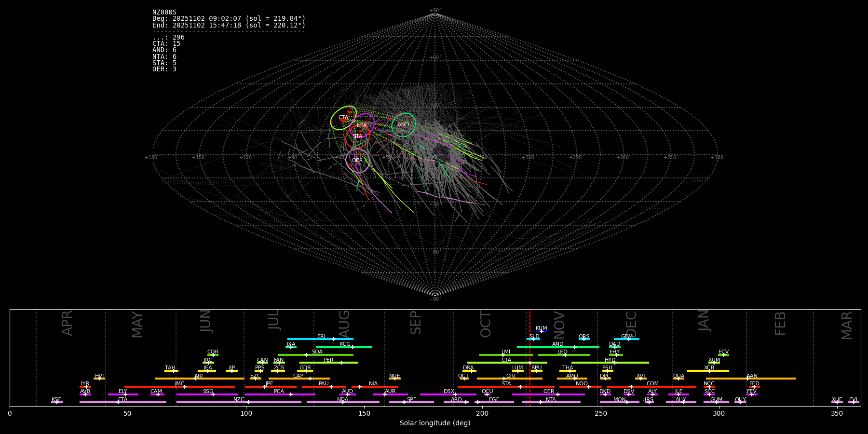Click the XCB shower bar in the timeline
Screen dimensions: 868x434
coord(708,371)
